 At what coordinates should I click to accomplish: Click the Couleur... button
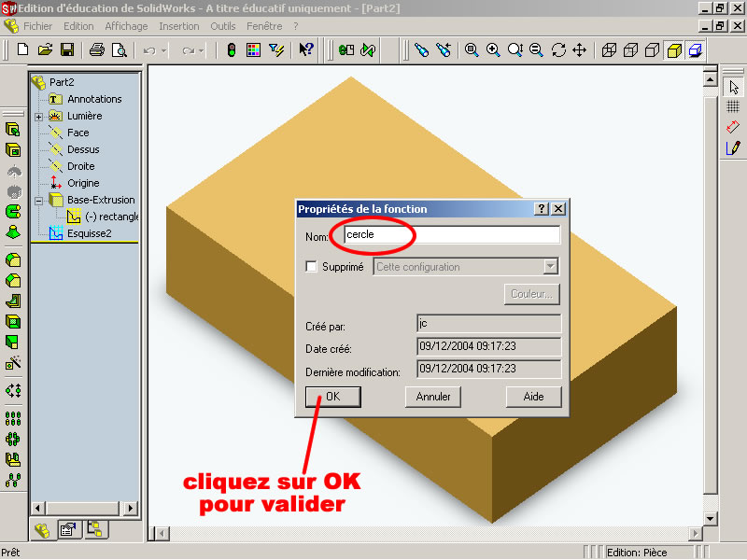pyautogui.click(x=531, y=294)
